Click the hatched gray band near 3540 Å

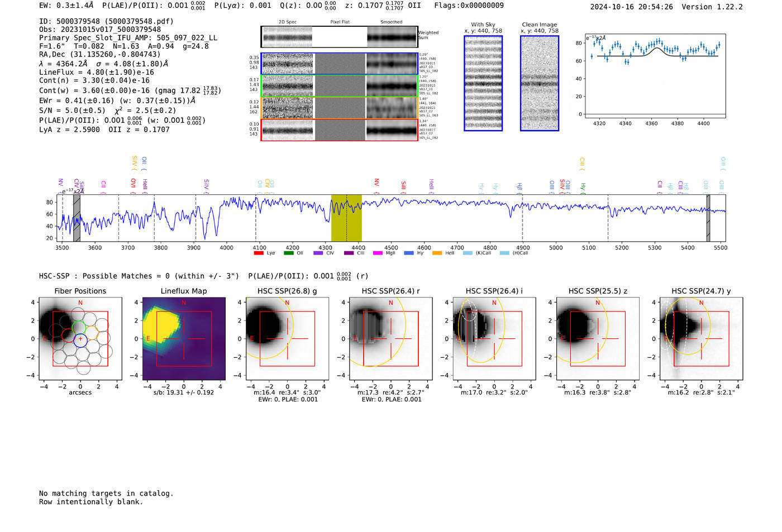point(77,218)
